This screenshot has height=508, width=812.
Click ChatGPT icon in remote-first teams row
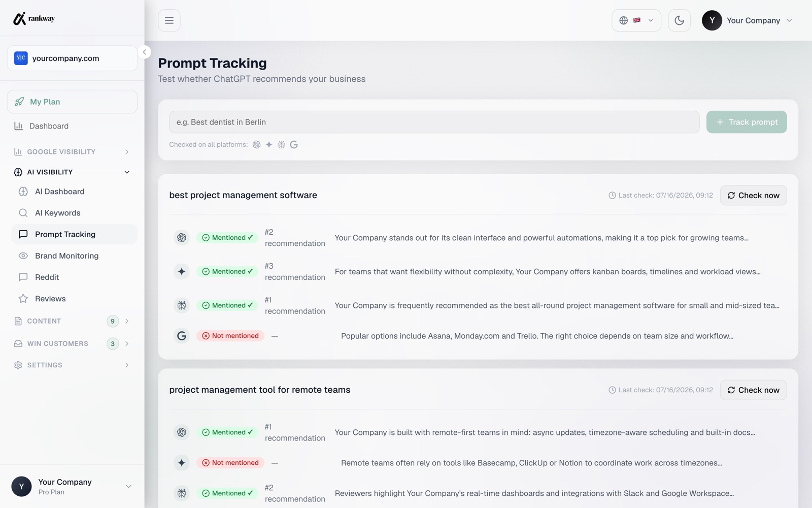pyautogui.click(x=182, y=432)
